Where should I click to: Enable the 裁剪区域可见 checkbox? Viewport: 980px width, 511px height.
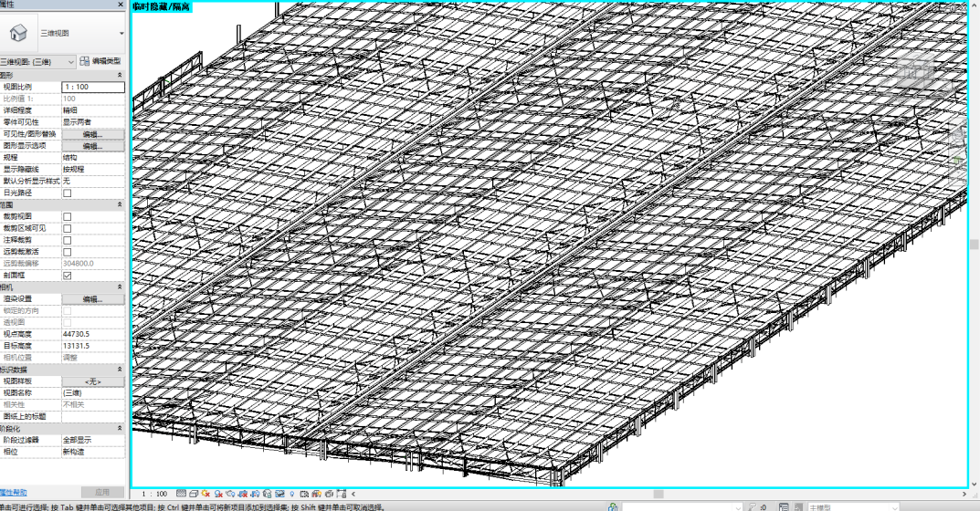click(67, 228)
